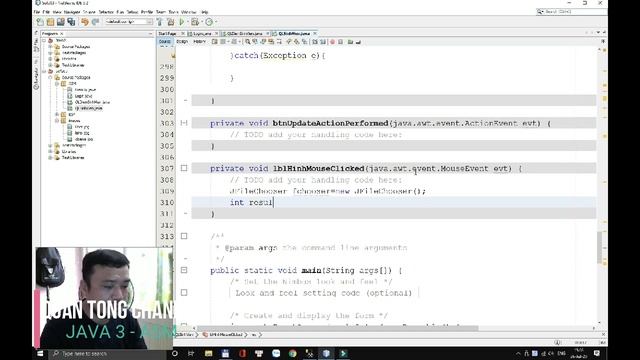Screen dimensions: 640x360
Task: Expand the Look and feel setting code fold
Action: pyautogui.click(x=184, y=293)
